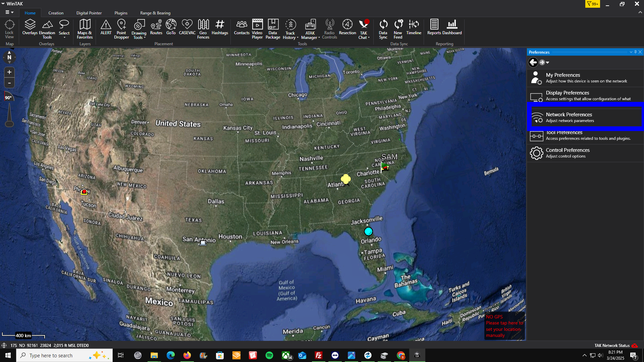
Task: Open the hamburger application menu
Action: pyautogui.click(x=9, y=12)
